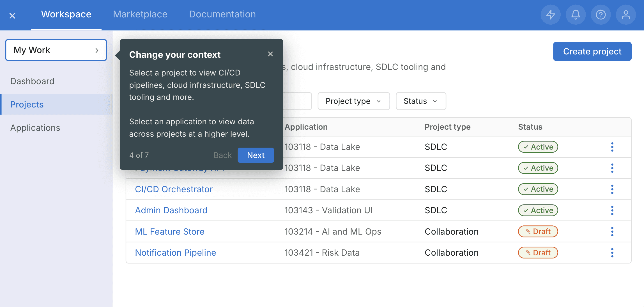Expand the Project type filter dropdown
644x307 pixels.
click(x=353, y=101)
